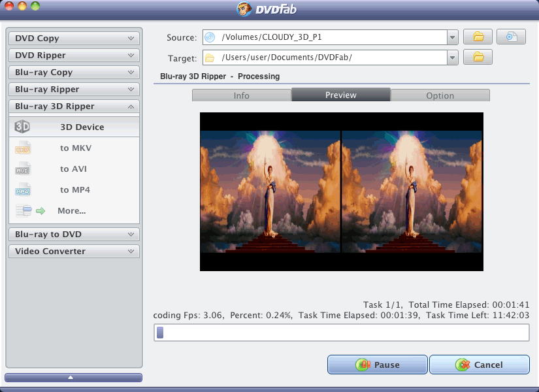
Task: Click the MP4 file format icon
Action: 23,190
